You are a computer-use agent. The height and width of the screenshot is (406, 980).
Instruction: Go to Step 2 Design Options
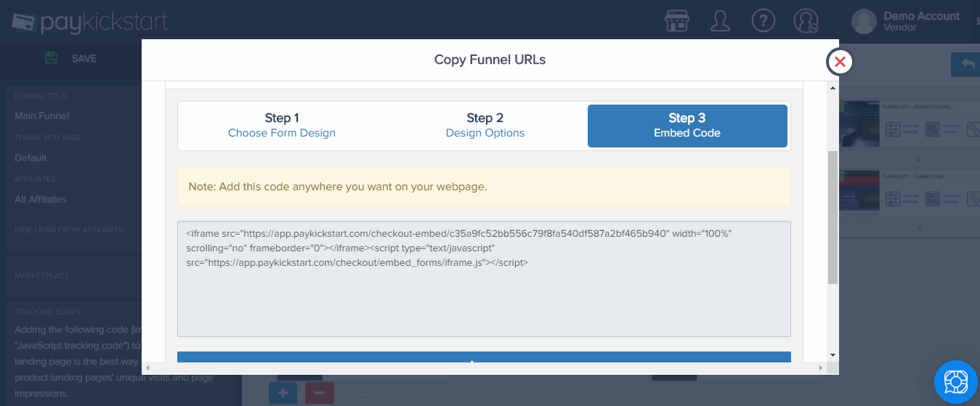tap(485, 125)
